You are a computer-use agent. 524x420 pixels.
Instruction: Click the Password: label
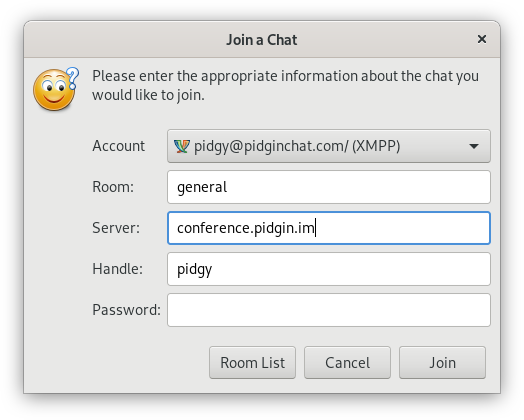[126, 310]
